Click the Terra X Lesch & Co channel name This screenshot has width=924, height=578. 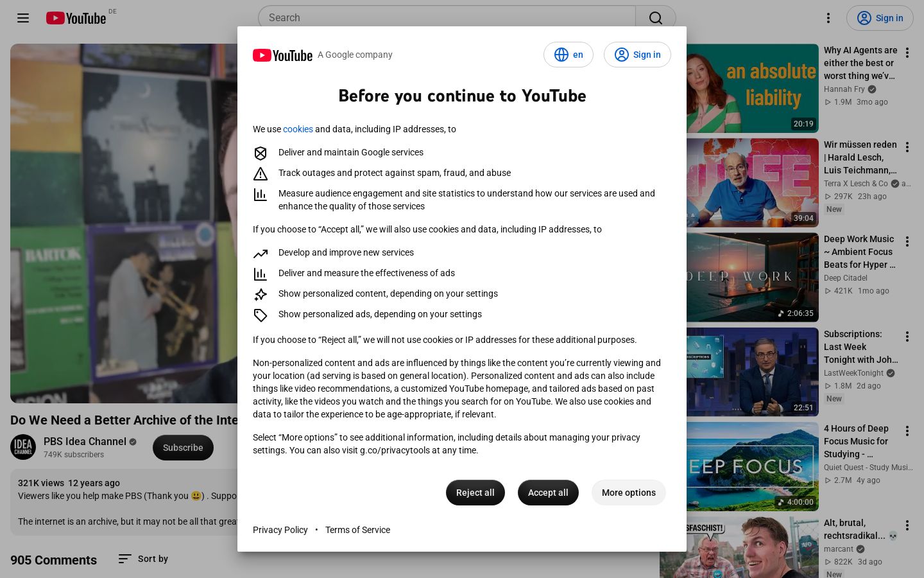tap(856, 184)
